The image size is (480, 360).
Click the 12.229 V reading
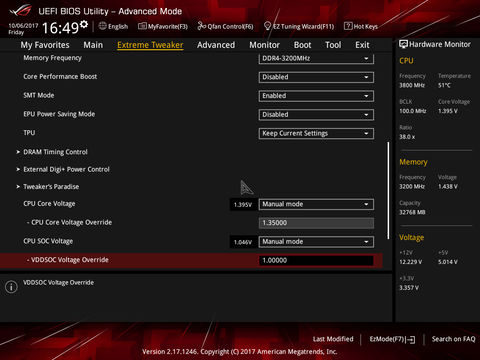pos(411,262)
